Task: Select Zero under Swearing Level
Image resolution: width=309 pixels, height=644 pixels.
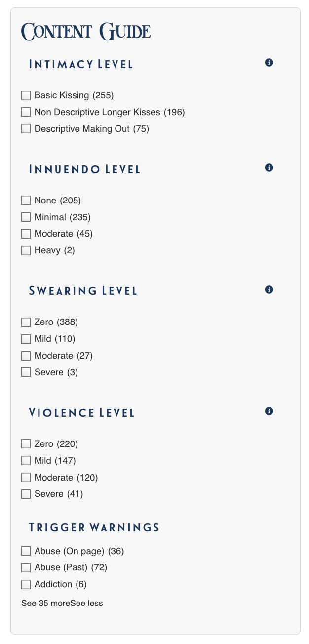Action: point(26,322)
